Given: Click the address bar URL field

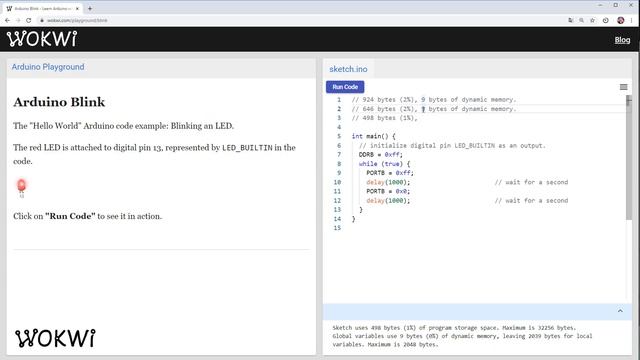Looking at the screenshot, I should (x=302, y=20).
